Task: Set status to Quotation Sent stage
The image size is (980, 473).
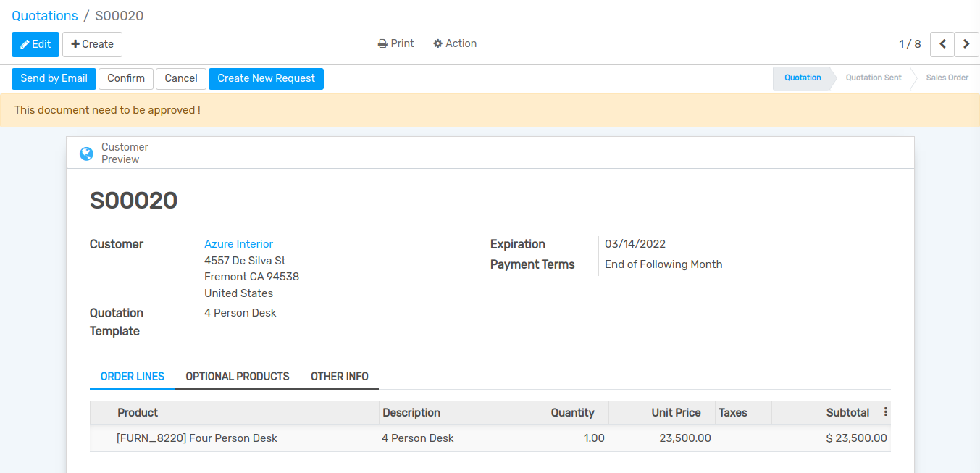Action: click(873, 78)
